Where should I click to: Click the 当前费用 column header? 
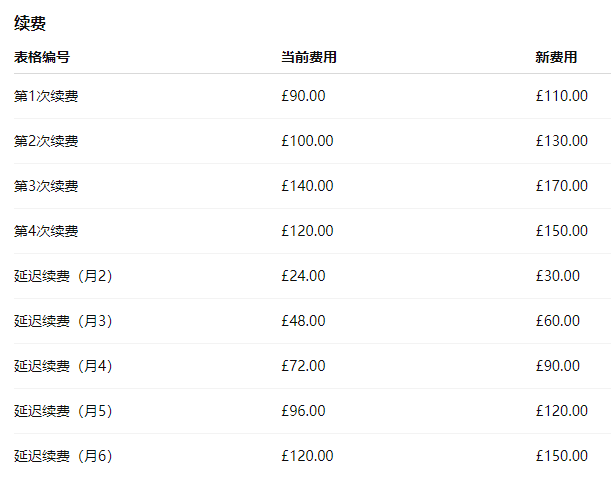309,57
